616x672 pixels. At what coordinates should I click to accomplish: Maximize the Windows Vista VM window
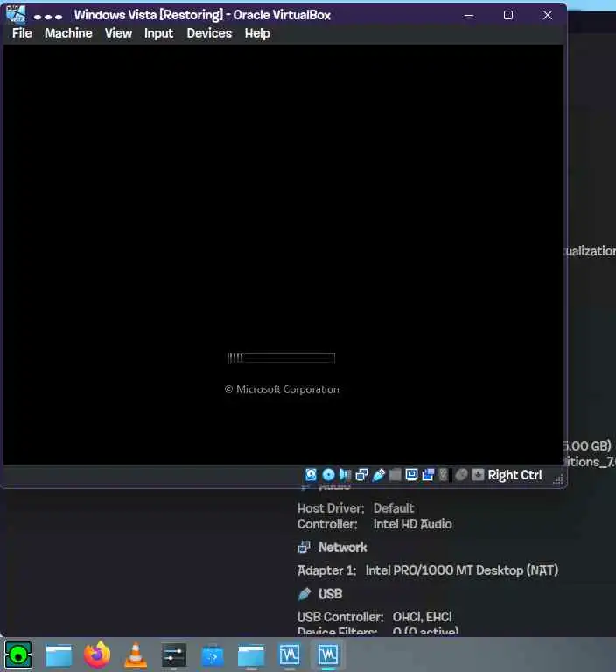coord(508,16)
